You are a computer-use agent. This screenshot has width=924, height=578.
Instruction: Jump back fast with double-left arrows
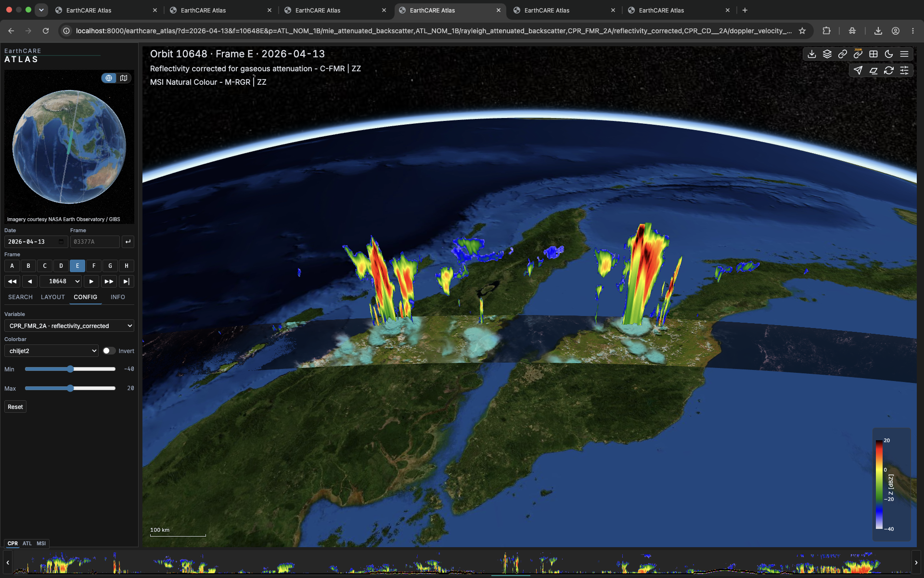(13, 281)
